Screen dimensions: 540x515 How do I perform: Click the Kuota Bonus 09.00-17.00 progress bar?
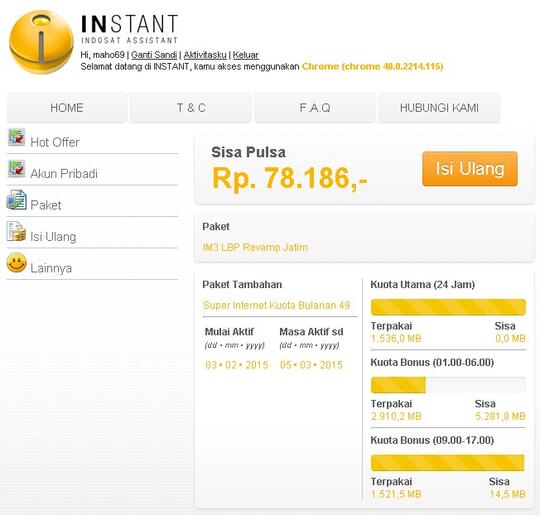click(448, 463)
